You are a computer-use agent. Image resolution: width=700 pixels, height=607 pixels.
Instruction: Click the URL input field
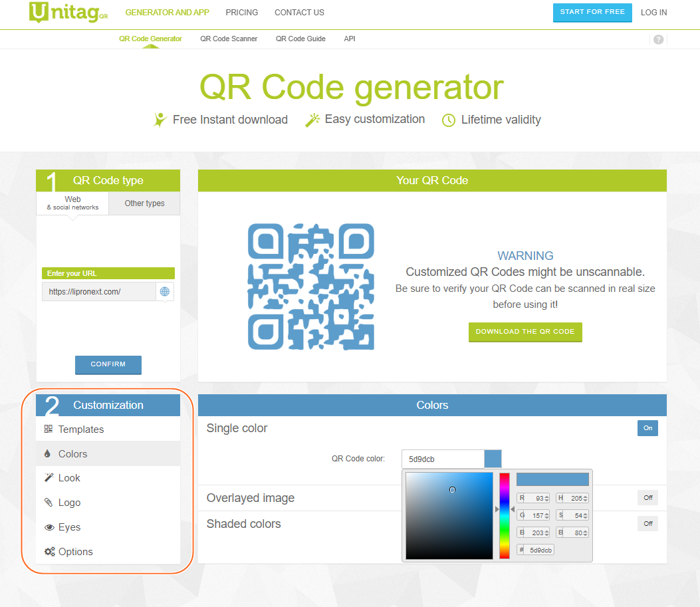[99, 291]
